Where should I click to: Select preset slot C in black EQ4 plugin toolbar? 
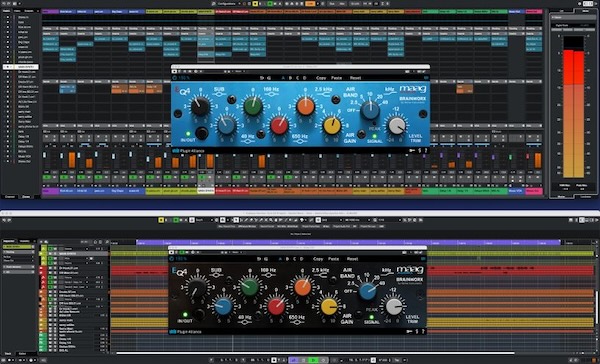pyautogui.click(x=295, y=259)
